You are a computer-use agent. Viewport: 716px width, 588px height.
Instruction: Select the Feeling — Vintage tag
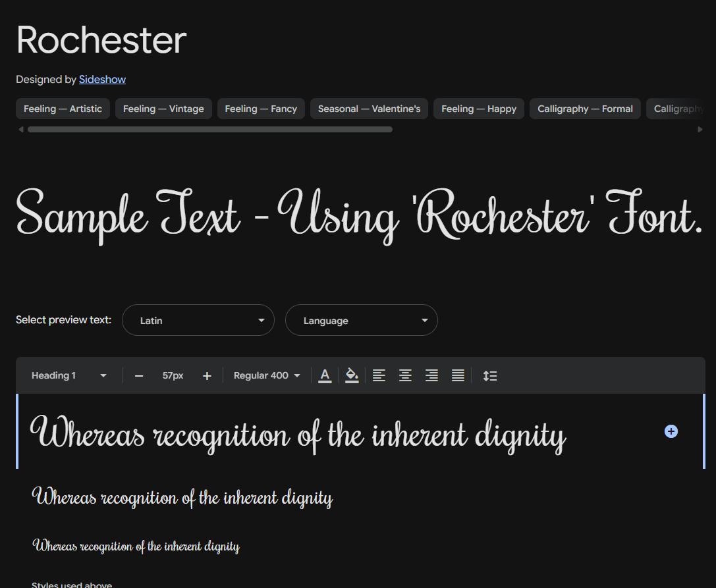tap(163, 109)
